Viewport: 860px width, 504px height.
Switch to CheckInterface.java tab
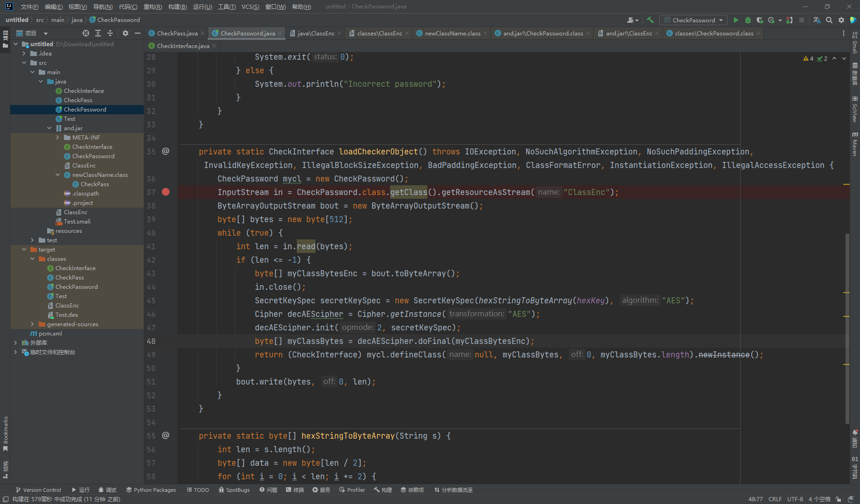pos(183,46)
